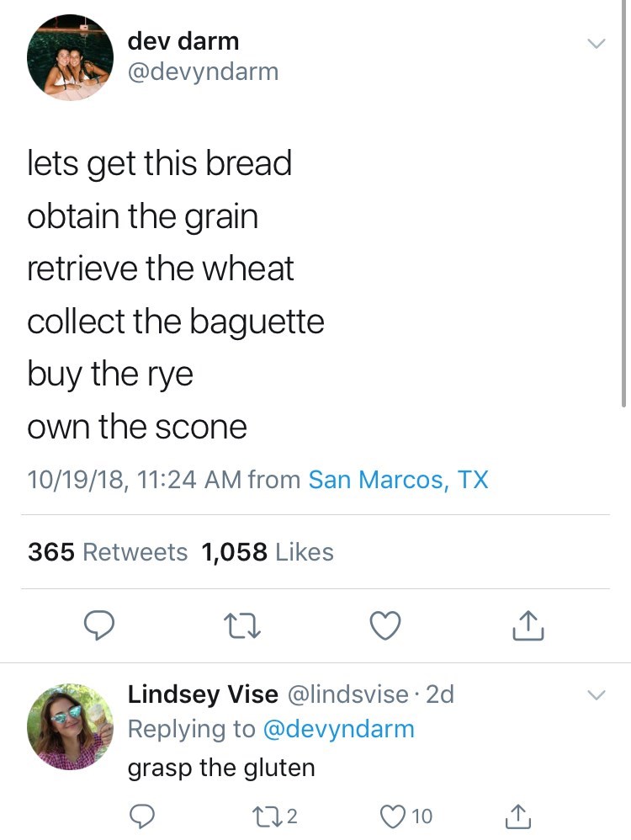Reply to dev darm's main tweet
This screenshot has width=631, height=840.
(x=102, y=625)
